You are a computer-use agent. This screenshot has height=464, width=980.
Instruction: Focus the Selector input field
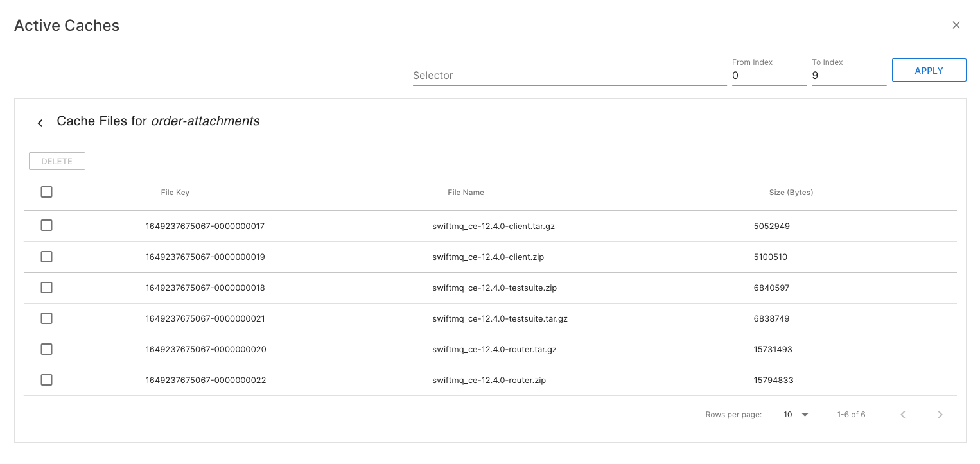(x=569, y=76)
